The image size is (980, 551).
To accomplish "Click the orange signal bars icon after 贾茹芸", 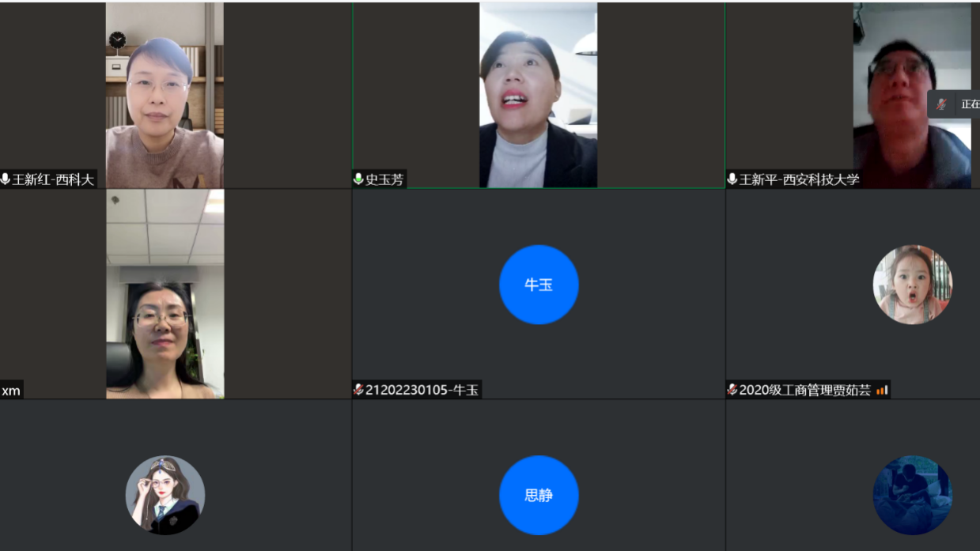I will (882, 390).
